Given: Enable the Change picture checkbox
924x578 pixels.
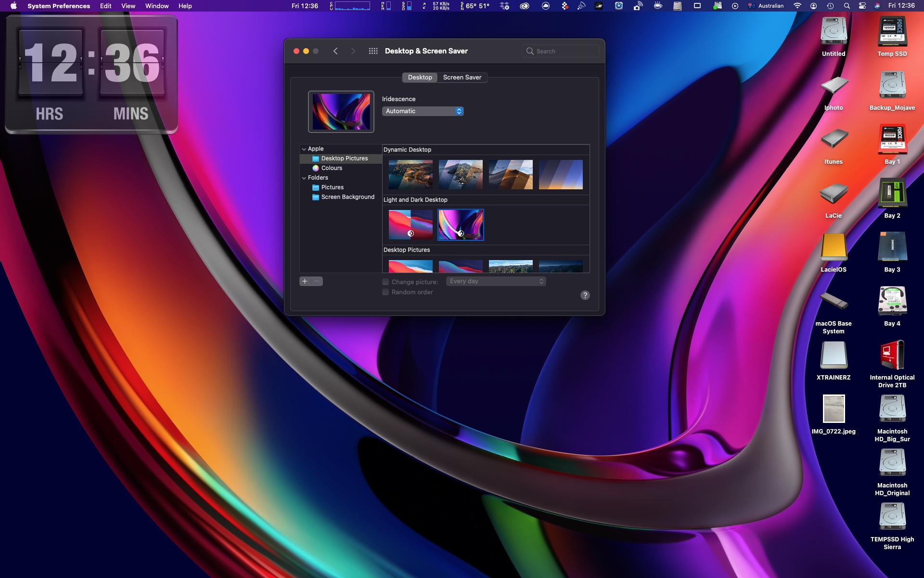Looking at the screenshot, I should pyautogui.click(x=385, y=282).
